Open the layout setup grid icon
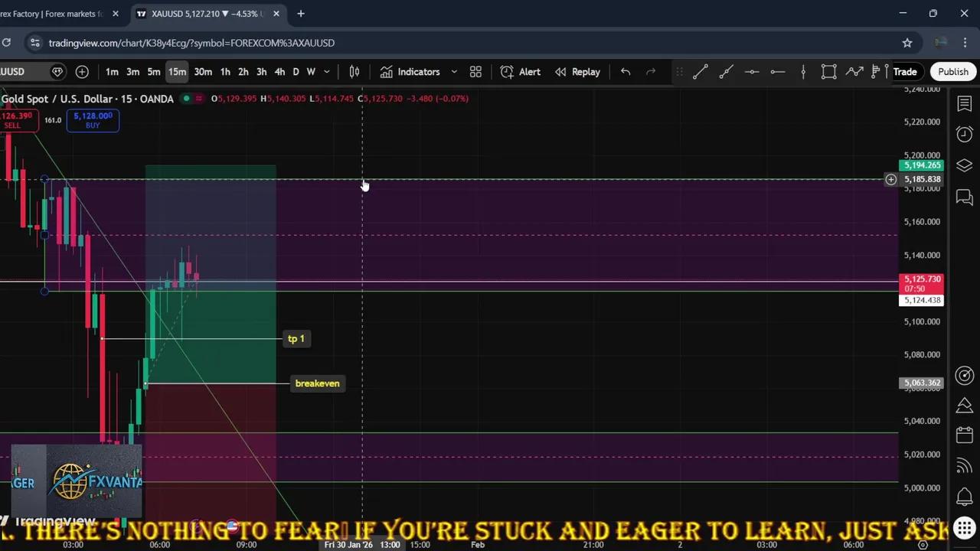 [475, 72]
